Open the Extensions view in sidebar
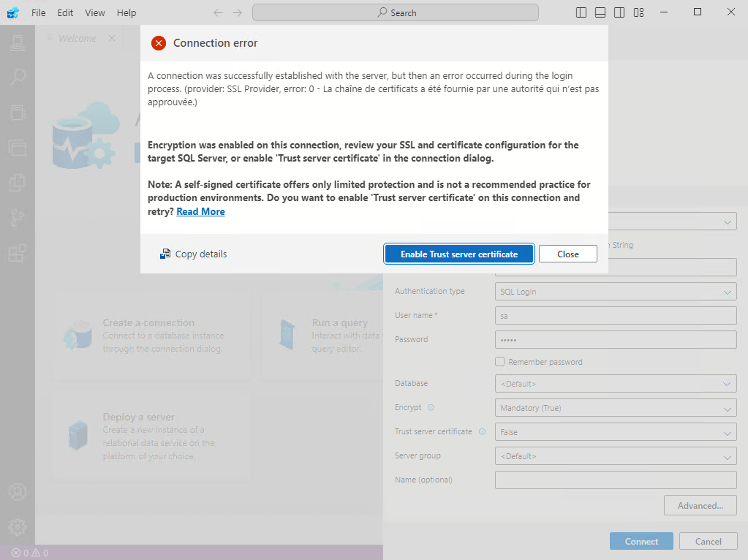The height and width of the screenshot is (560, 748). [x=17, y=254]
